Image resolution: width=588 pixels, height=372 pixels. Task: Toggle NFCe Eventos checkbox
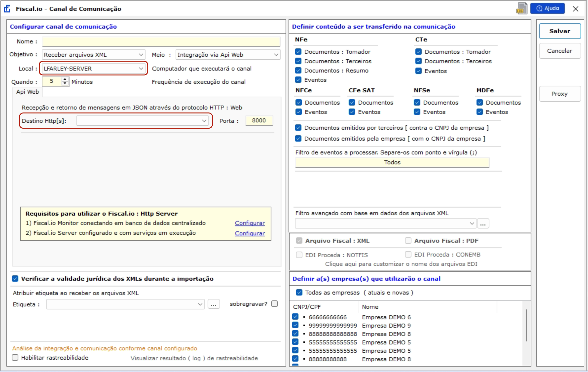[299, 112]
